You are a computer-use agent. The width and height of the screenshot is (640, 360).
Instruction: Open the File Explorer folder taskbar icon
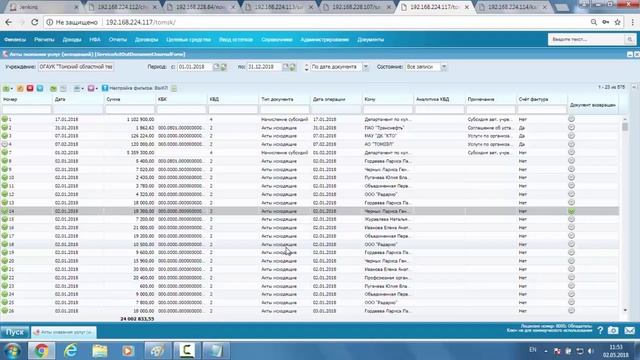(100, 351)
